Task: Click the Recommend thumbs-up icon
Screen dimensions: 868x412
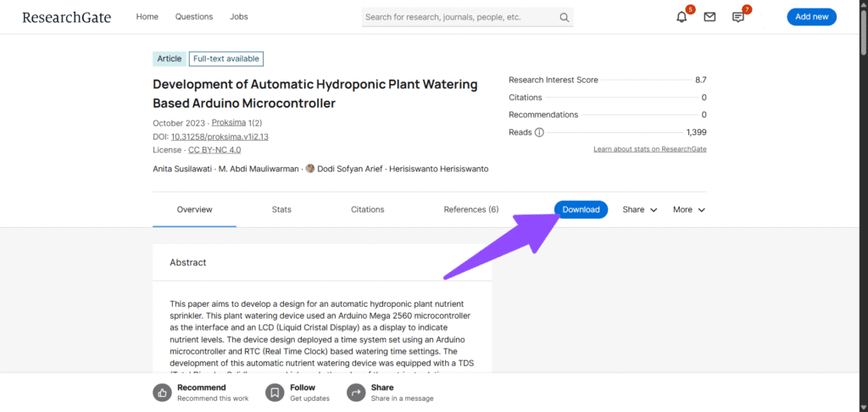Action: (162, 393)
